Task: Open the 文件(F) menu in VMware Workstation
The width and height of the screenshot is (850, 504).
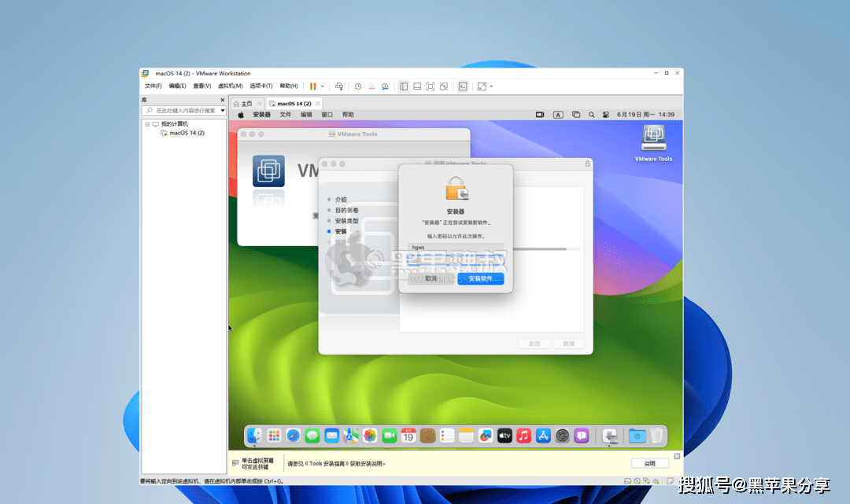Action: (153, 86)
